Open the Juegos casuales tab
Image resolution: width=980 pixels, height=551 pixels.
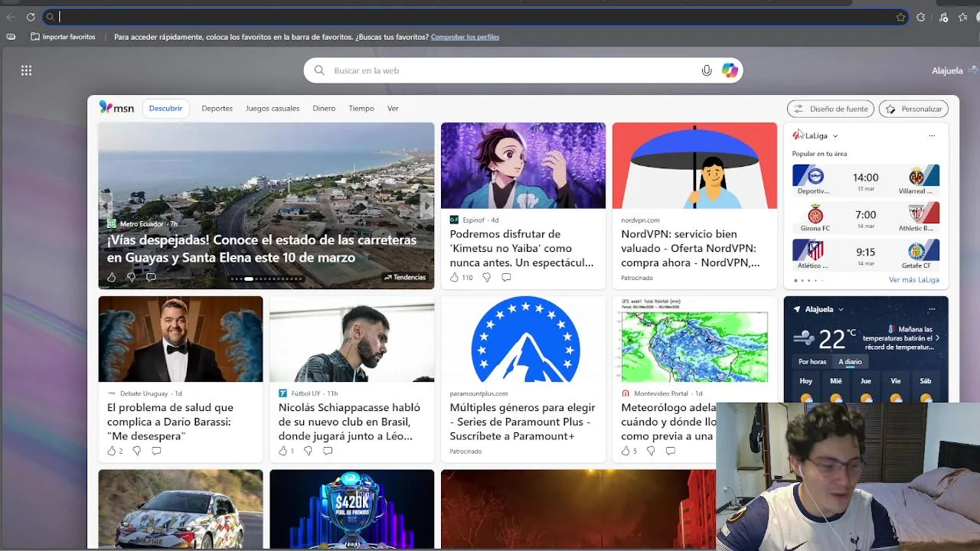tap(273, 109)
